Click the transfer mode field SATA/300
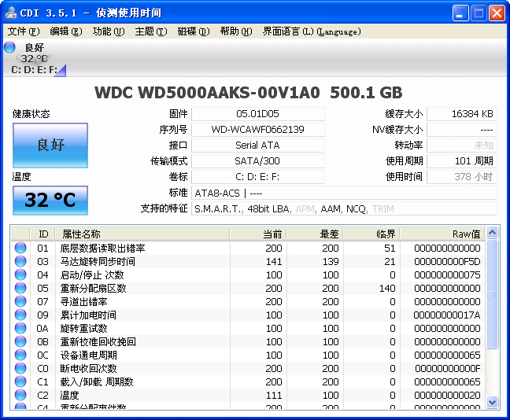510x420 pixels. coord(258,161)
